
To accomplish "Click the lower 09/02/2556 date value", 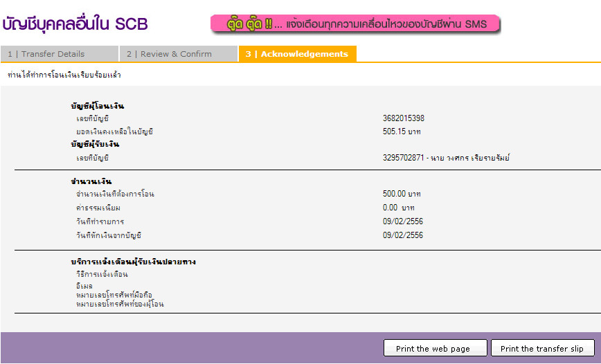I will (x=403, y=235).
